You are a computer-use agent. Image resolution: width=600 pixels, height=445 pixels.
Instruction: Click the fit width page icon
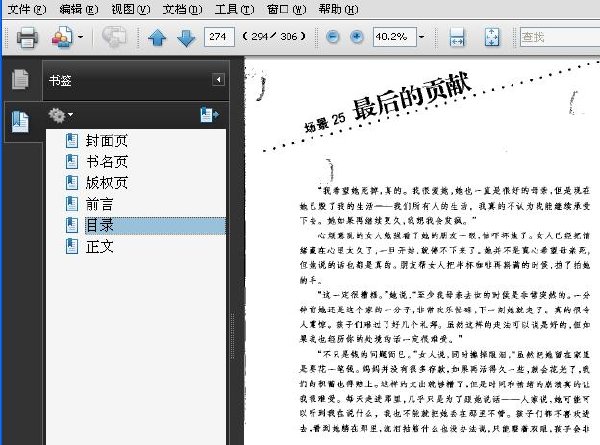457,37
